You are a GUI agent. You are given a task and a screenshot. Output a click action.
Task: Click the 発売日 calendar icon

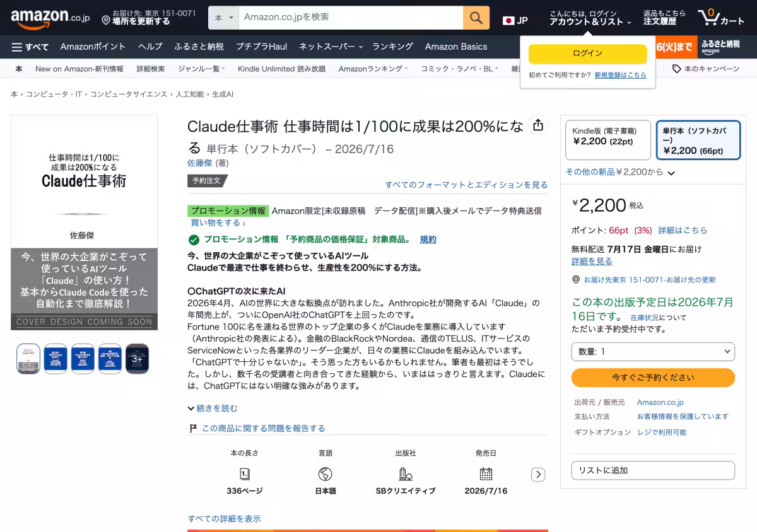click(x=486, y=474)
